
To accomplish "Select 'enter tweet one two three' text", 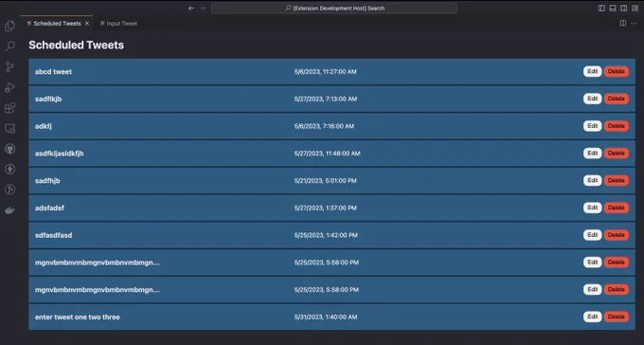I will (x=78, y=317).
